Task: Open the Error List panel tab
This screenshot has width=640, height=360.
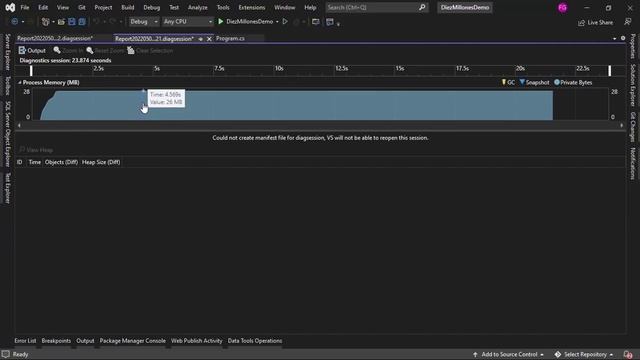Action: pyautogui.click(x=25, y=341)
